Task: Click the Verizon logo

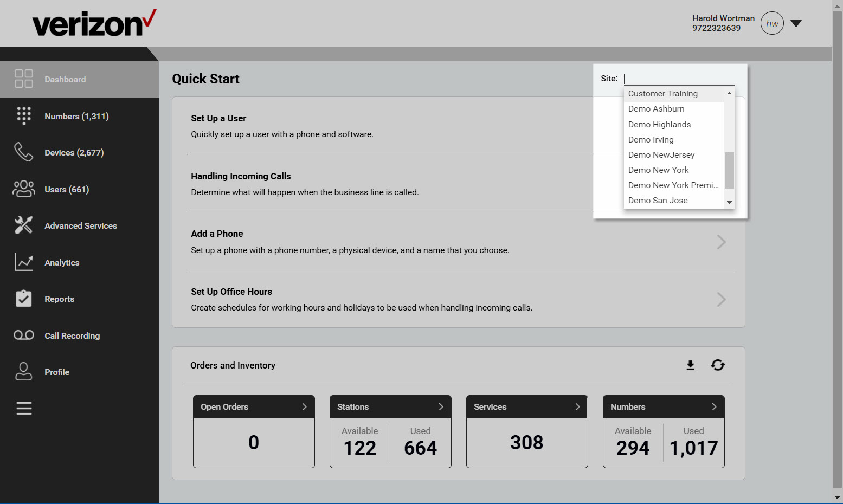Action: pos(94,23)
